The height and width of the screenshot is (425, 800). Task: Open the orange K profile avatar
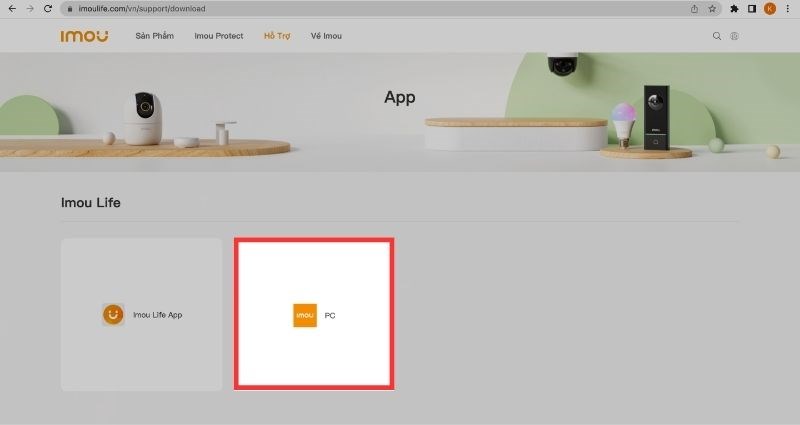[770, 9]
